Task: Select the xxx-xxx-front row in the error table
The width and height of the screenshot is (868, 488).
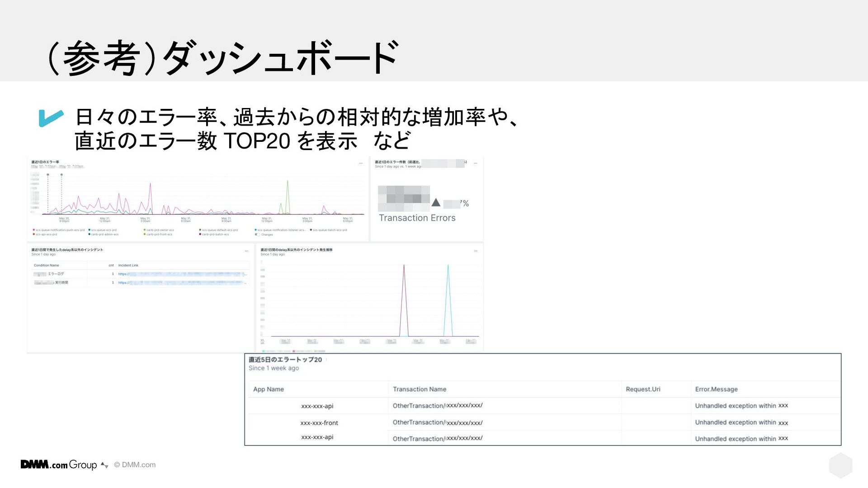Action: coord(319,423)
